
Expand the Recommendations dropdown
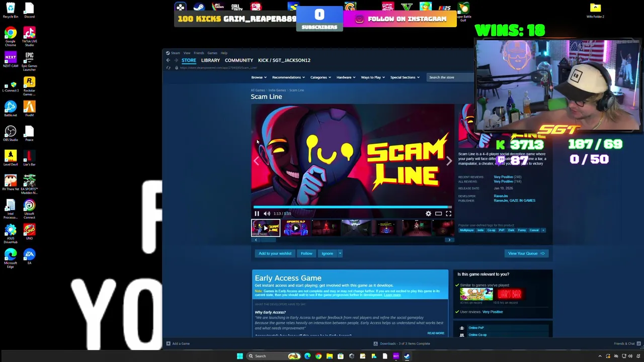click(288, 77)
